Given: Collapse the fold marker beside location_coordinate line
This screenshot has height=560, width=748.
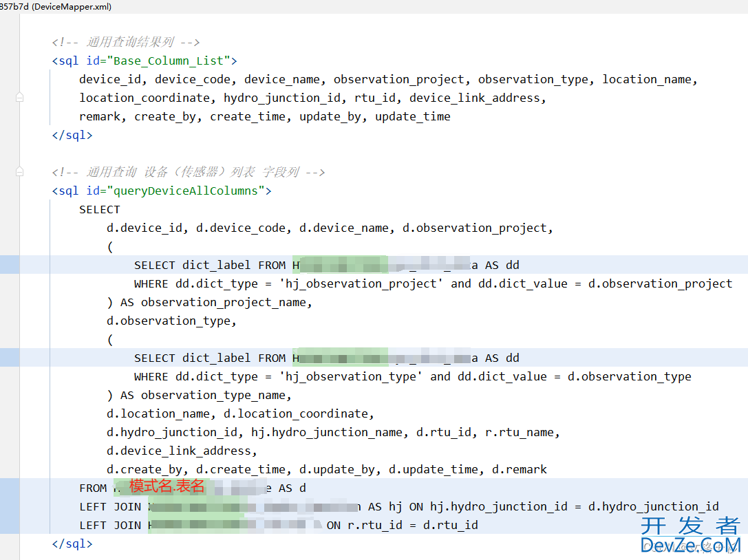Looking at the screenshot, I should (x=19, y=98).
